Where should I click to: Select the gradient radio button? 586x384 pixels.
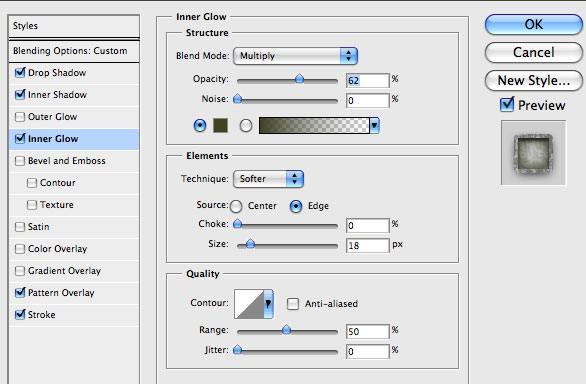246,126
